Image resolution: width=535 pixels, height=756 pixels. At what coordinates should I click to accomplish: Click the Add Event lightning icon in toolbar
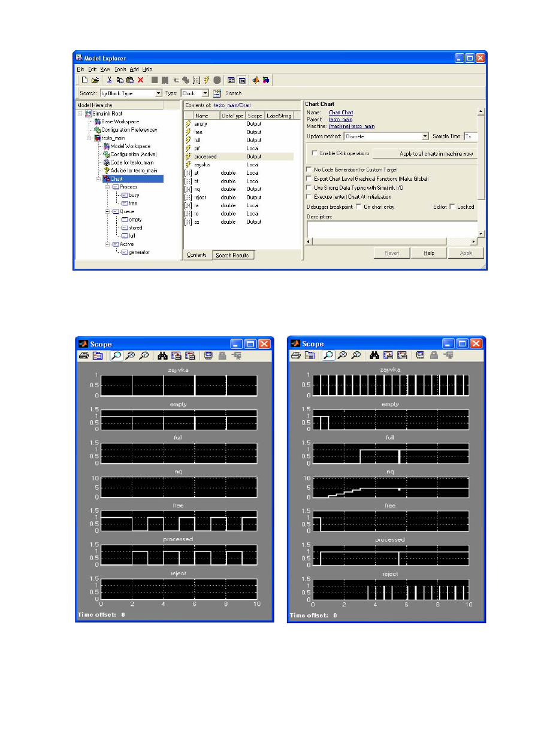click(x=207, y=80)
